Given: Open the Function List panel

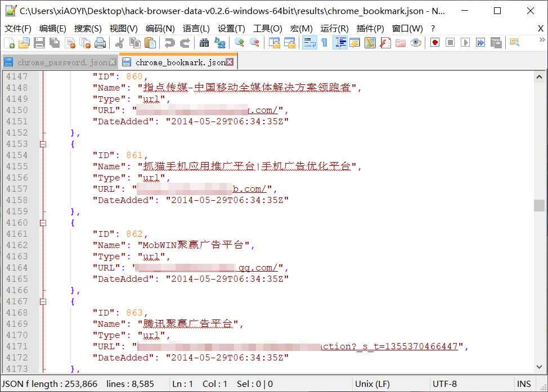Looking at the screenshot, I should click(385, 43).
